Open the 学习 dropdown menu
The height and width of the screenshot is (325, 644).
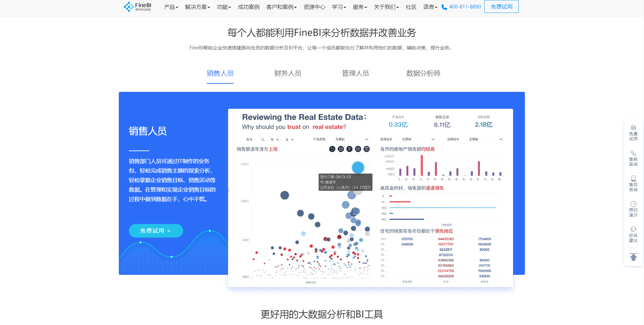339,7
